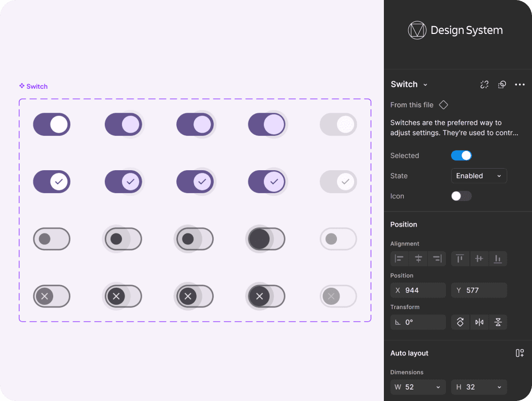The image size is (532, 401).
Task: Open the three-dot more options menu
Action: coord(520,85)
